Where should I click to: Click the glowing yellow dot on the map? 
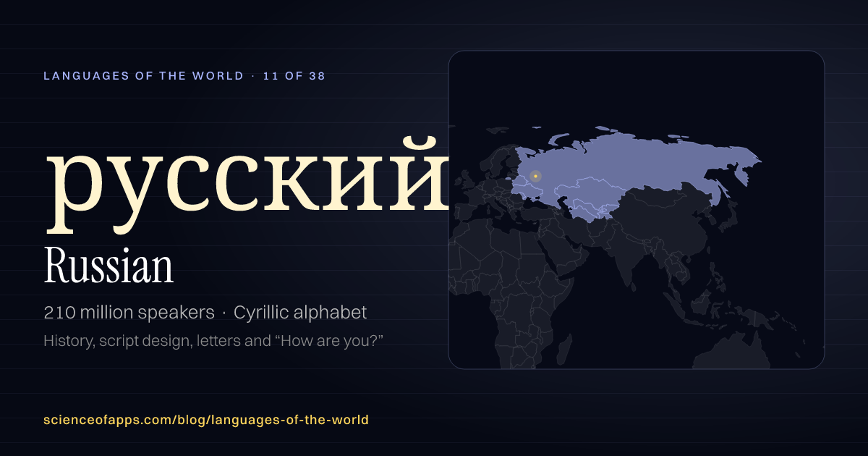click(x=535, y=176)
